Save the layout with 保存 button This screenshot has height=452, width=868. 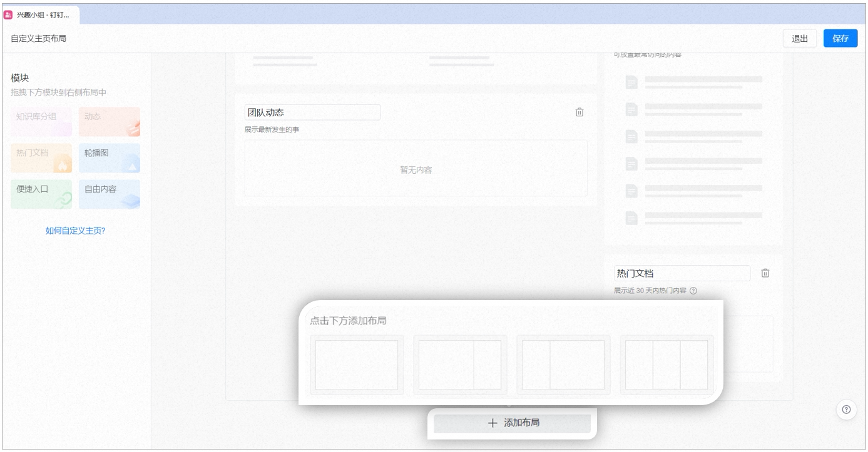pyautogui.click(x=840, y=38)
